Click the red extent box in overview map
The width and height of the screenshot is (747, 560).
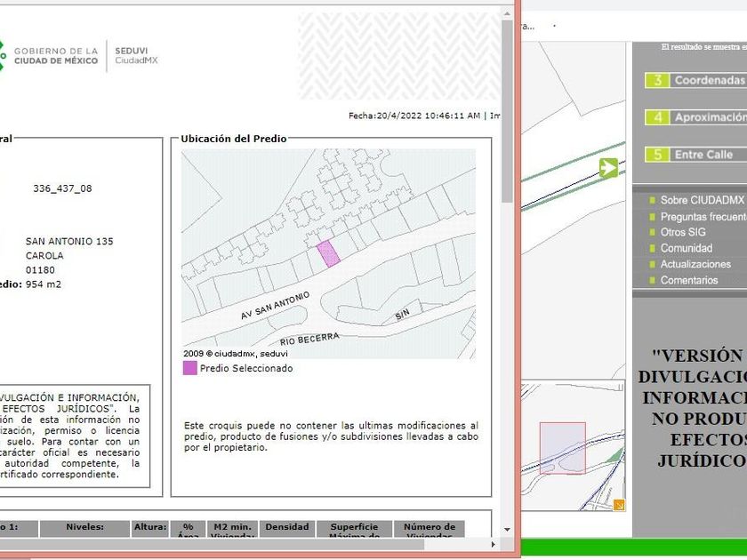(x=562, y=448)
